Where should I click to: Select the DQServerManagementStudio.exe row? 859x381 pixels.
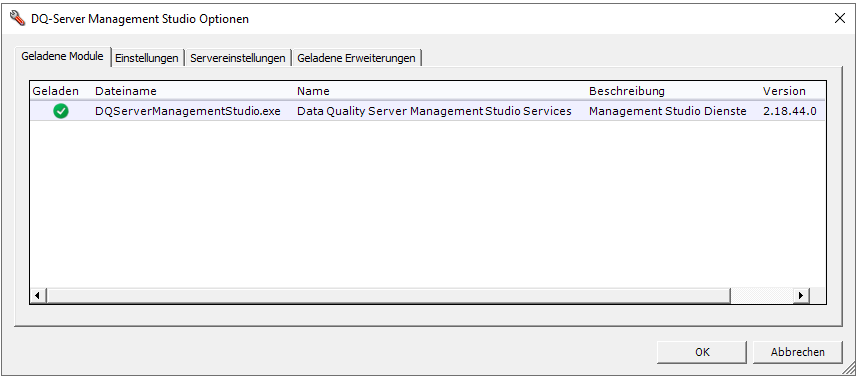(x=427, y=111)
